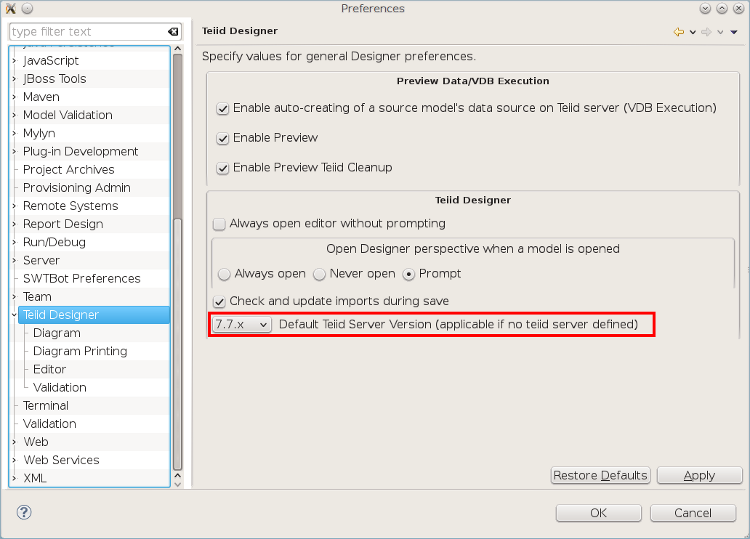The height and width of the screenshot is (539, 750).
Task: Select Terminal in the preferences tree
Action: point(45,406)
